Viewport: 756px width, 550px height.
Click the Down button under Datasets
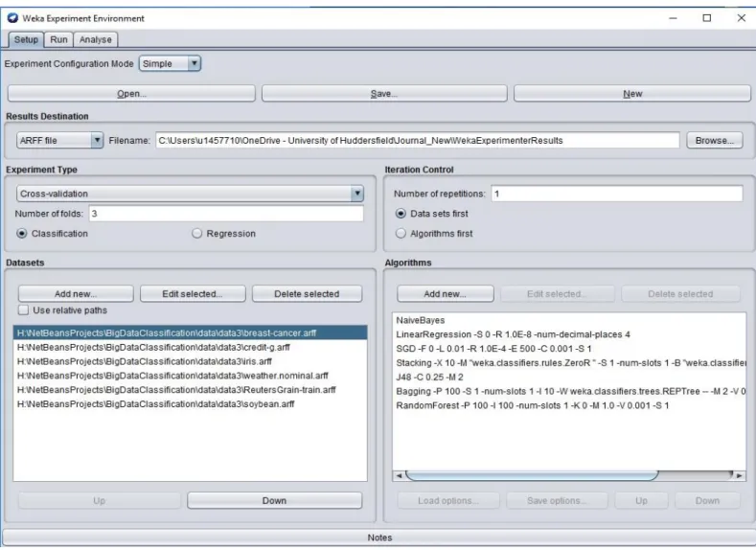[274, 501]
